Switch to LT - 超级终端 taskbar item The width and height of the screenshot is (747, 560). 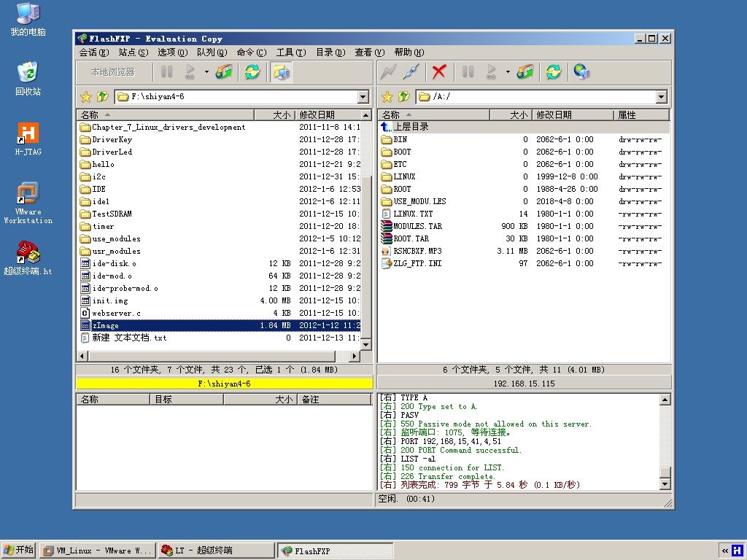pyautogui.click(x=217, y=551)
